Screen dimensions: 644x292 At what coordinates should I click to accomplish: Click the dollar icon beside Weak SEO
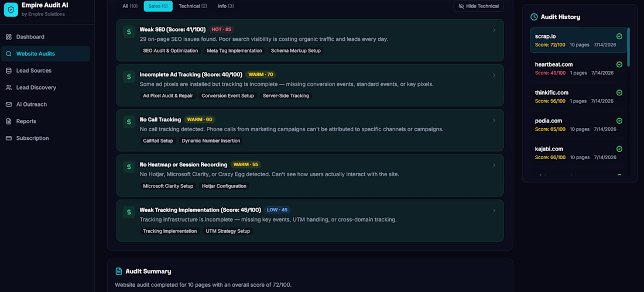129,31
